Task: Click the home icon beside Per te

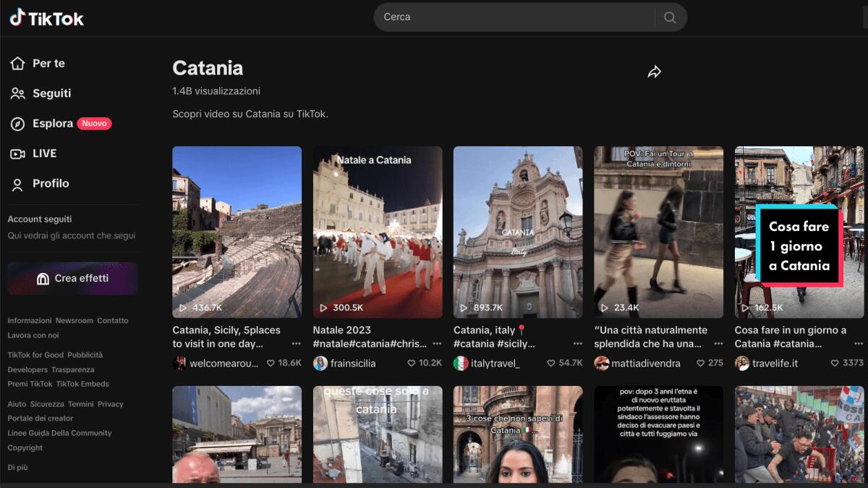Action: click(18, 64)
